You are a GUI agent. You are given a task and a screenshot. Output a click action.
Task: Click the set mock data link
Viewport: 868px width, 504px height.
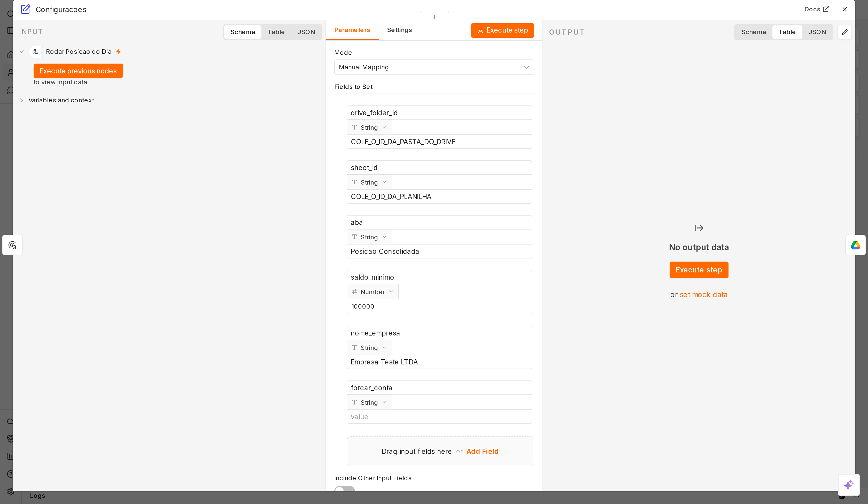coord(703,295)
